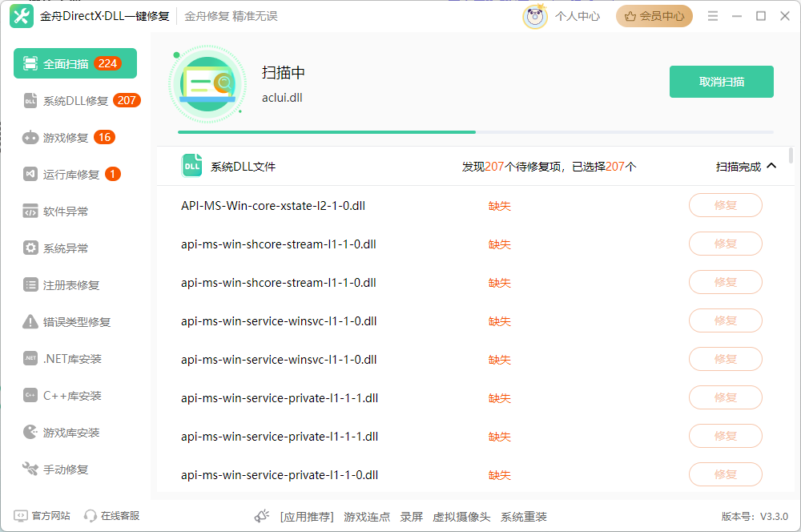Open 会员中心 membership button

(654, 16)
